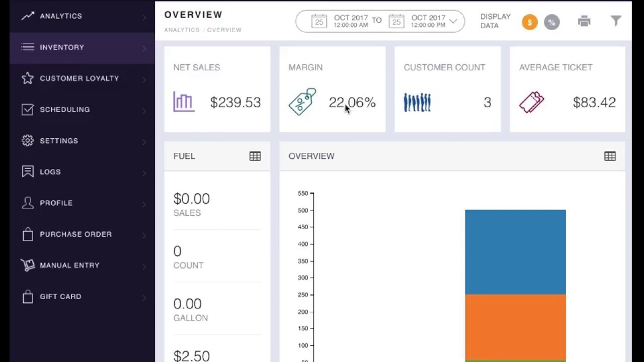Click the blue segment of the bar
The height and width of the screenshot is (362, 644).
coord(515,252)
